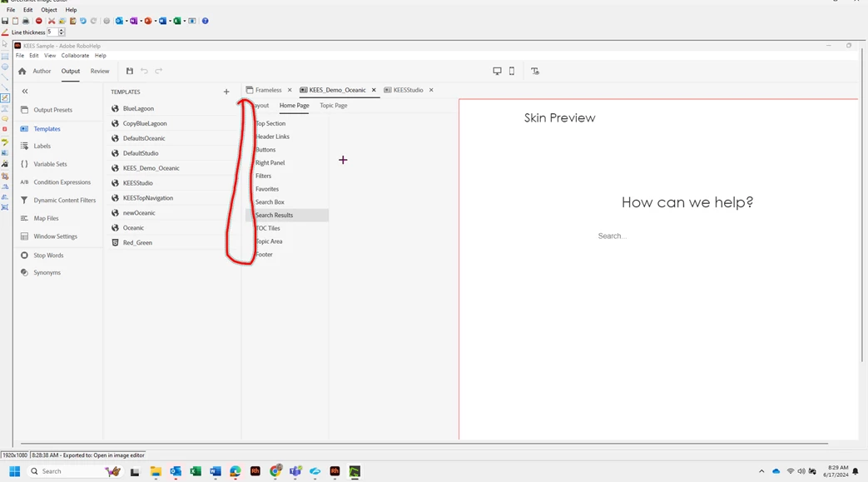Send image to OneNote via toolbar icon

click(x=133, y=21)
